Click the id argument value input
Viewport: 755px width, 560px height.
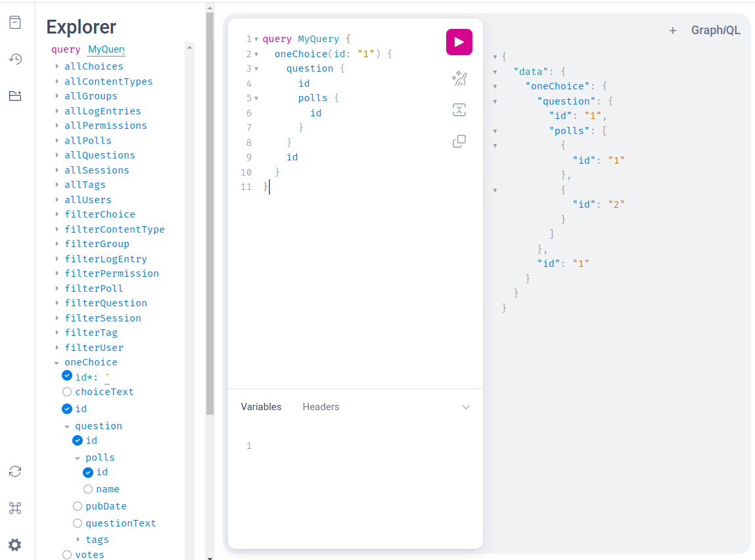(107, 377)
